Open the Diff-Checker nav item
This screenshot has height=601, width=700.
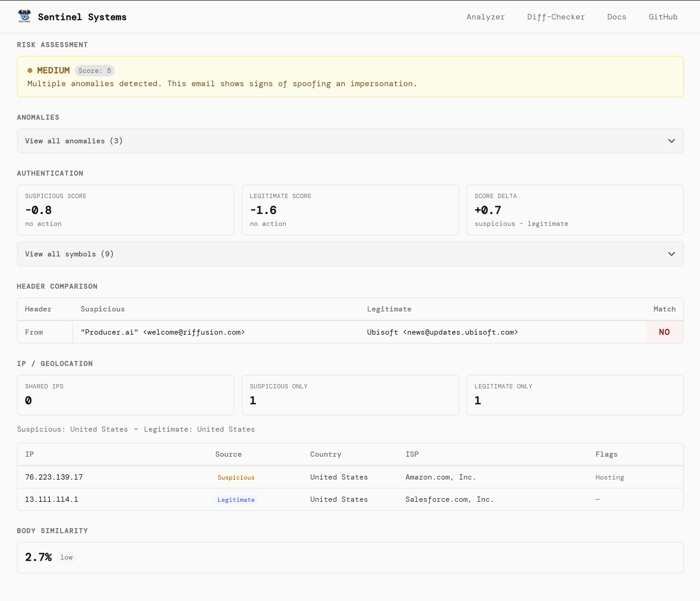pos(556,17)
